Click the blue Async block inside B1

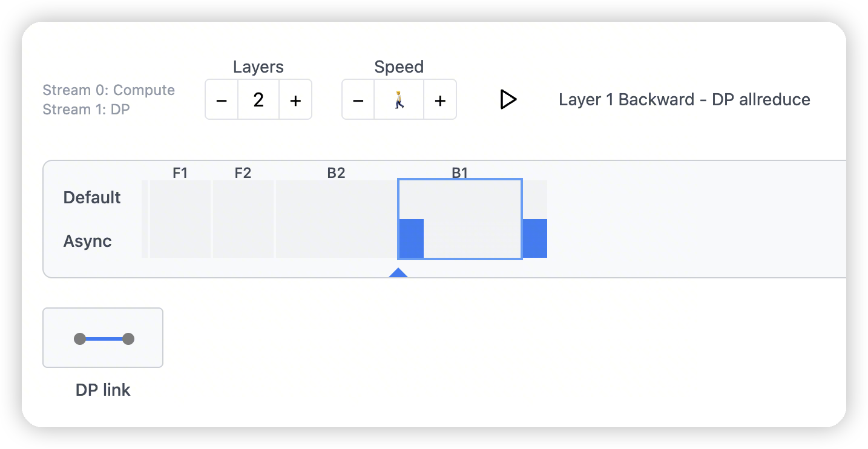pos(412,238)
